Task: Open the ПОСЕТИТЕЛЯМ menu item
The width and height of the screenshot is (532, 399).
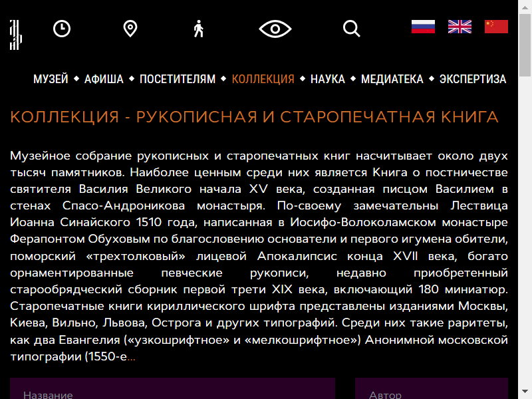Action: pyautogui.click(x=178, y=79)
